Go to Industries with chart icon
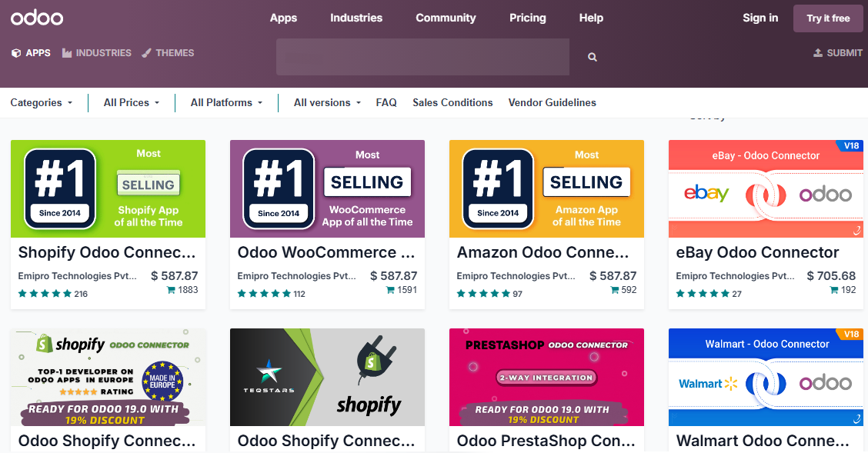Viewport: 868px width, 453px height. pyautogui.click(x=67, y=53)
